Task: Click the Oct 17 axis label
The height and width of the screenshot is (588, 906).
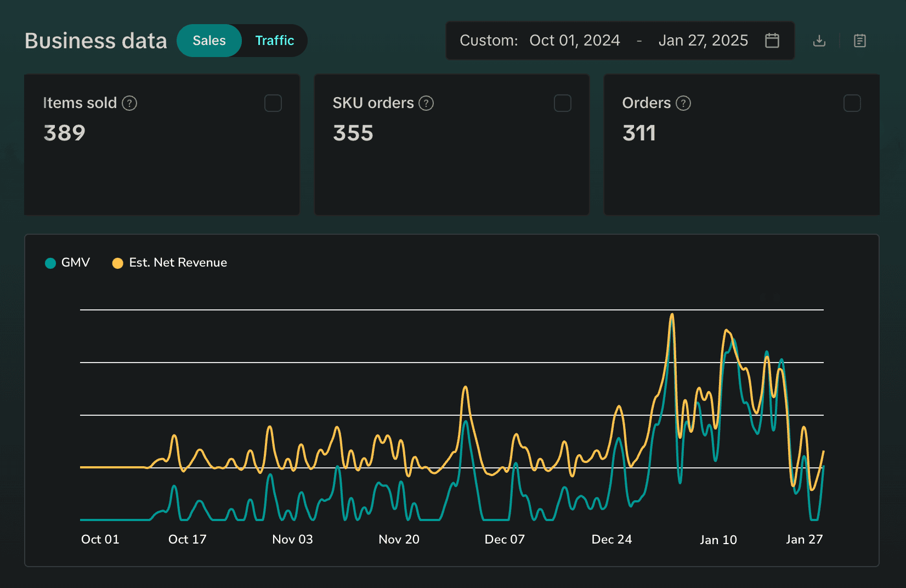Action: (188, 539)
